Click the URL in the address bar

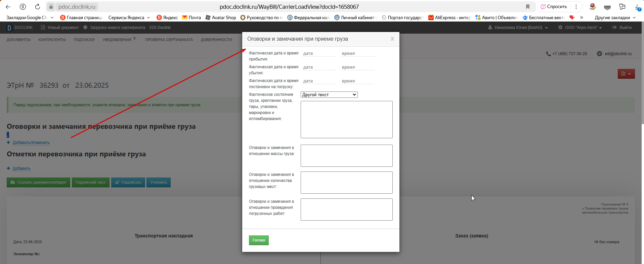point(289,7)
